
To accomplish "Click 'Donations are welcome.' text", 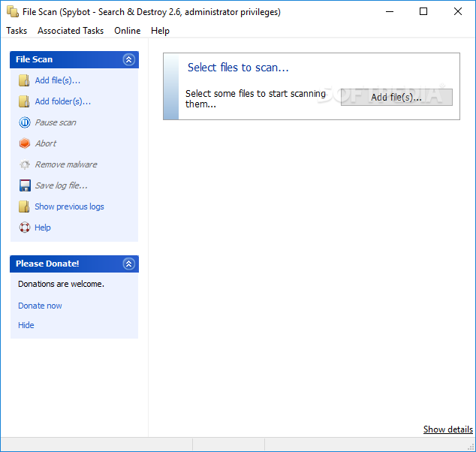I will tap(61, 284).
